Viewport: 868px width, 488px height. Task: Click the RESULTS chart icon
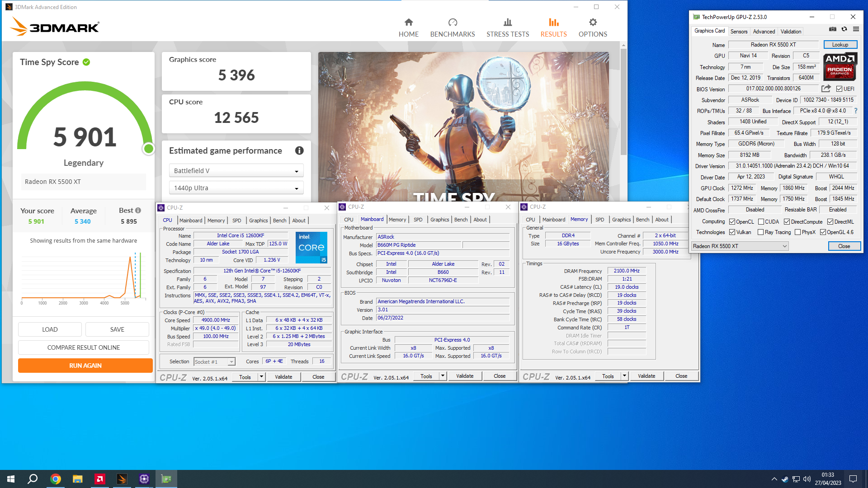coord(553,22)
